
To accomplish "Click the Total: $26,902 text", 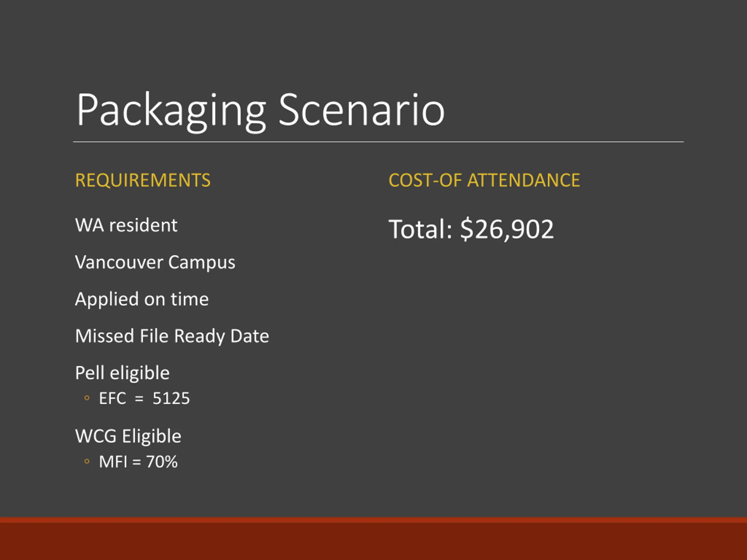I will click(471, 230).
